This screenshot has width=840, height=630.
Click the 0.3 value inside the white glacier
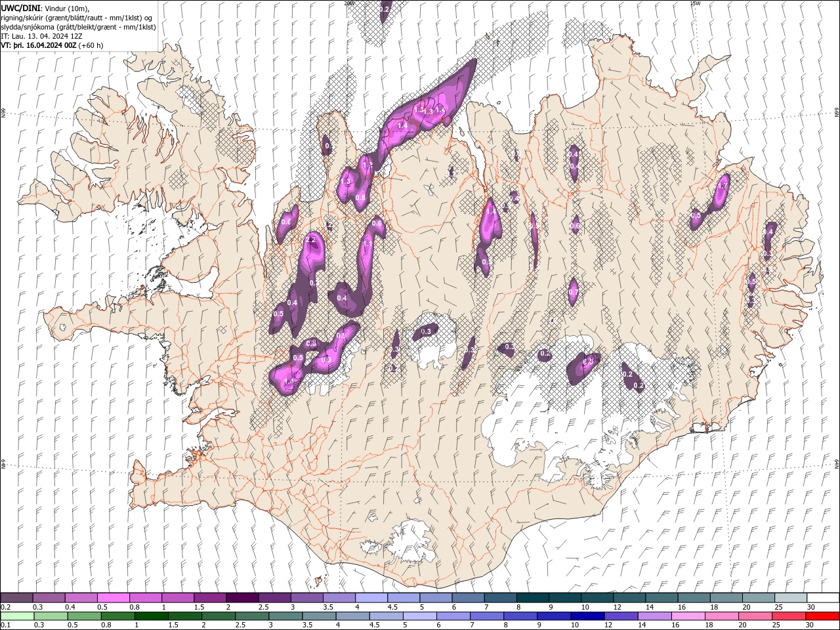pos(426,331)
